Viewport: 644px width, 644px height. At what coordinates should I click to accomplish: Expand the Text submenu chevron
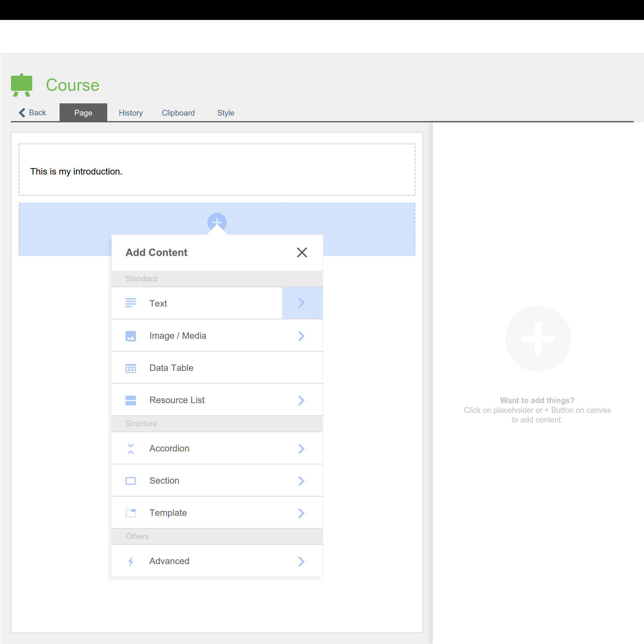(302, 303)
